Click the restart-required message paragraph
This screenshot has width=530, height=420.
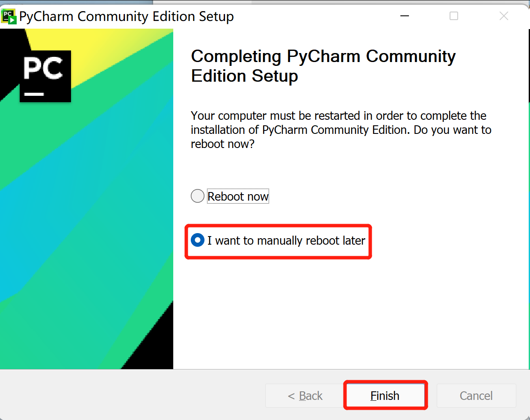(341, 130)
